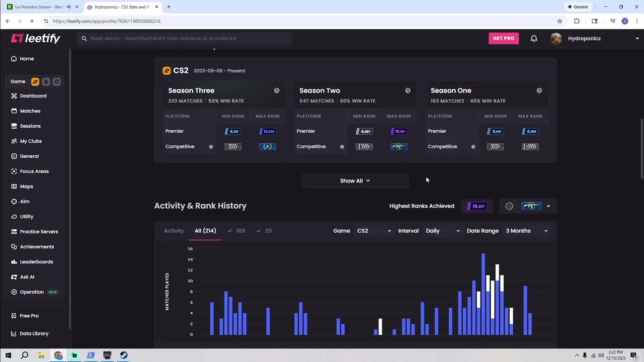Click the 15,517 Highest Ranks Achieved badge
This screenshot has height=362, width=644.
click(476, 206)
